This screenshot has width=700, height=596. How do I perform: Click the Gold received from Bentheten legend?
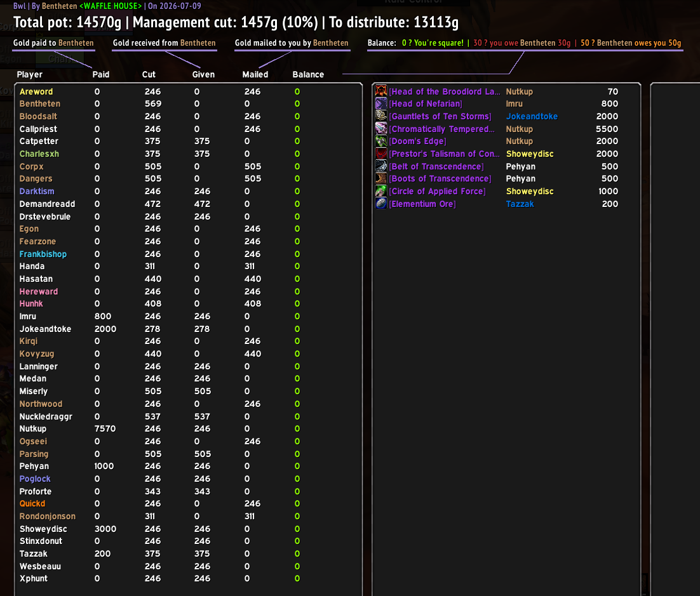(x=165, y=43)
